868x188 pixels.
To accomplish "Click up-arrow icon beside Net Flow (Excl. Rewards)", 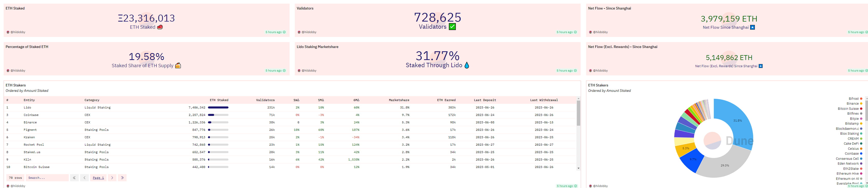I will 760,66.
